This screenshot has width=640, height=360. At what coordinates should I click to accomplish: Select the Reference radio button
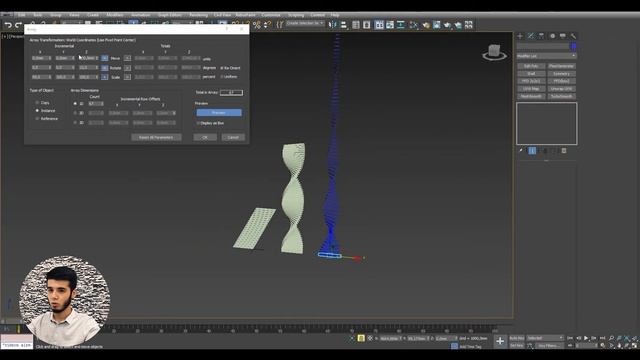37,118
